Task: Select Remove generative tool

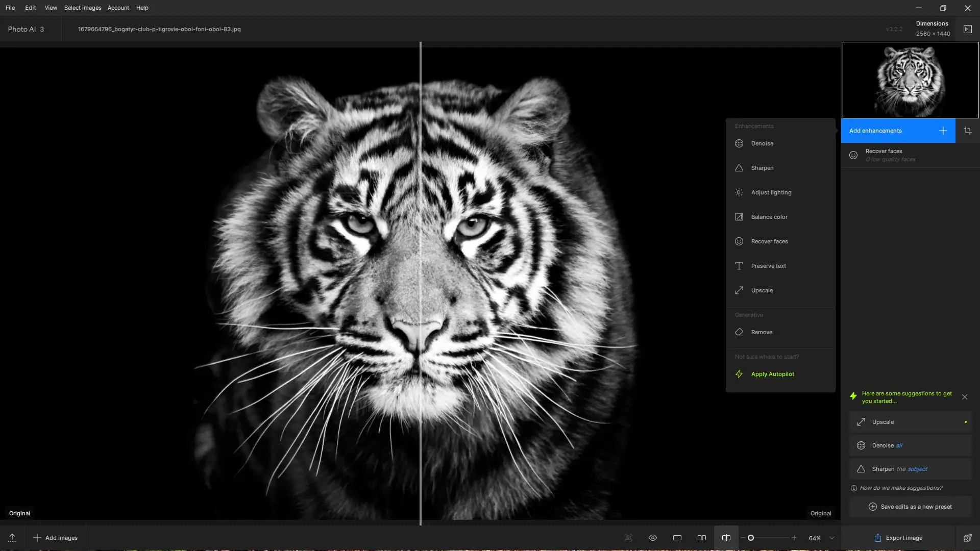Action: [761, 332]
